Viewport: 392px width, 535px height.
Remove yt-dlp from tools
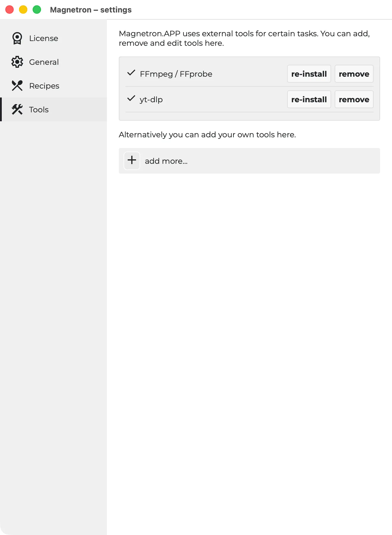pyautogui.click(x=354, y=99)
